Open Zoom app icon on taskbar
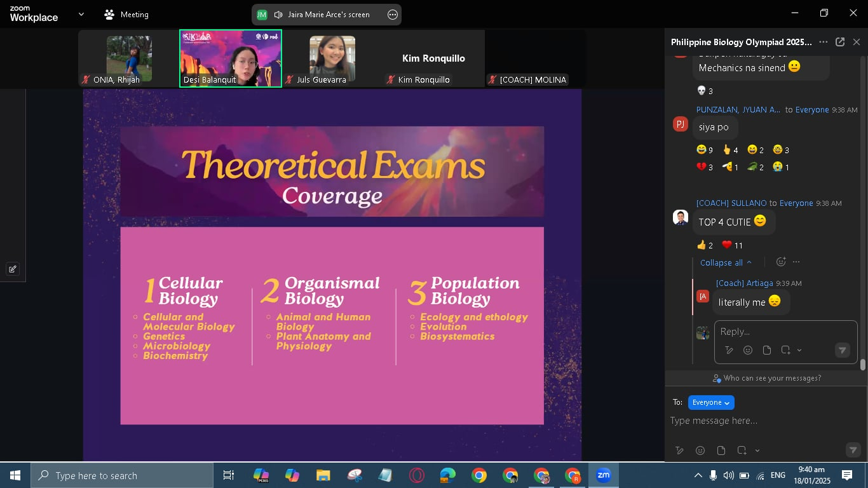Image resolution: width=868 pixels, height=488 pixels. (x=604, y=475)
